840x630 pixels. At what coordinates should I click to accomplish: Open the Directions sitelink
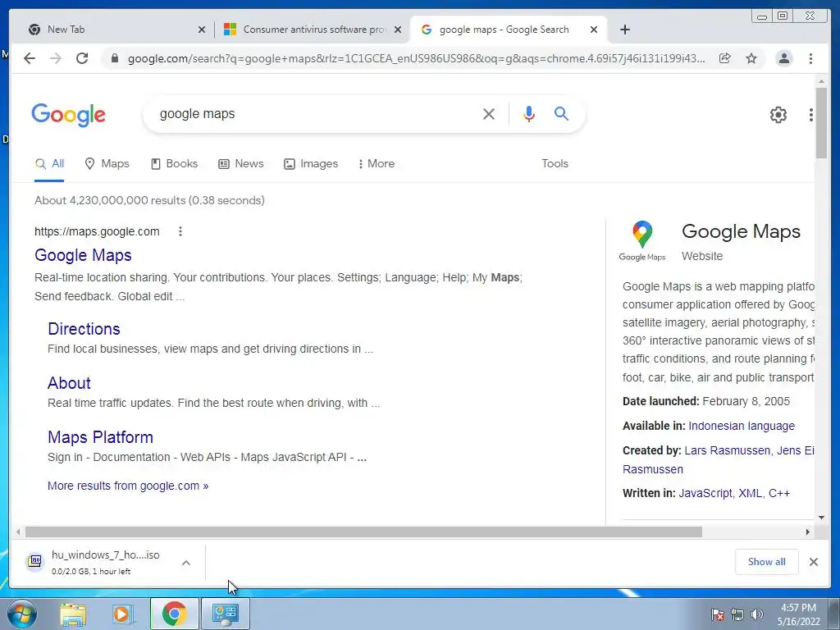84,329
